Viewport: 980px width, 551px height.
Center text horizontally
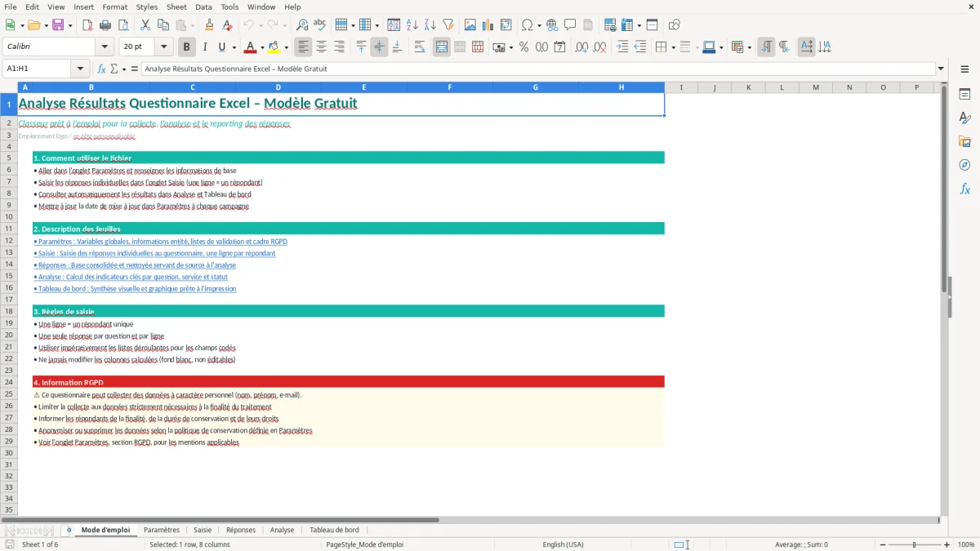tap(322, 47)
